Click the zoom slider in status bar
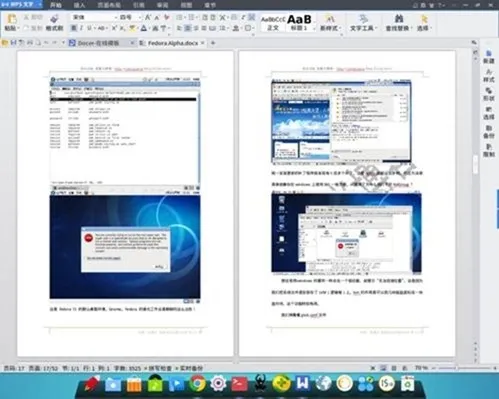The image size is (499, 399). click(x=463, y=368)
